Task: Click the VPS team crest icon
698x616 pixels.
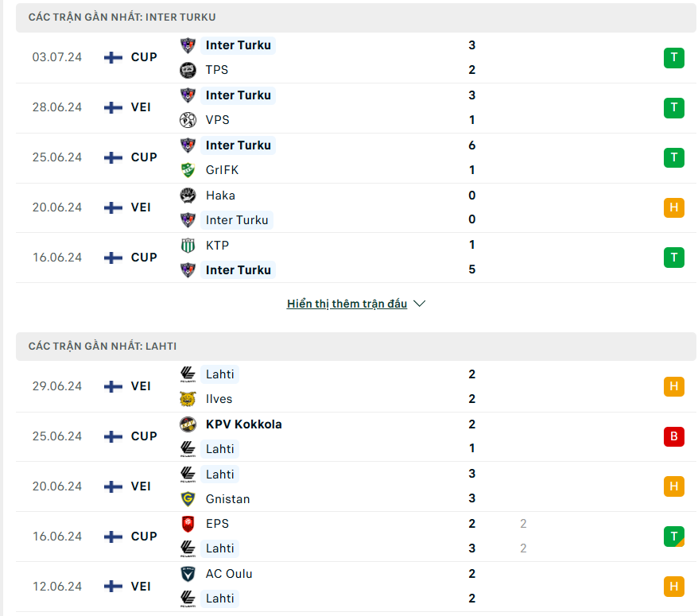Action: pyautogui.click(x=188, y=120)
